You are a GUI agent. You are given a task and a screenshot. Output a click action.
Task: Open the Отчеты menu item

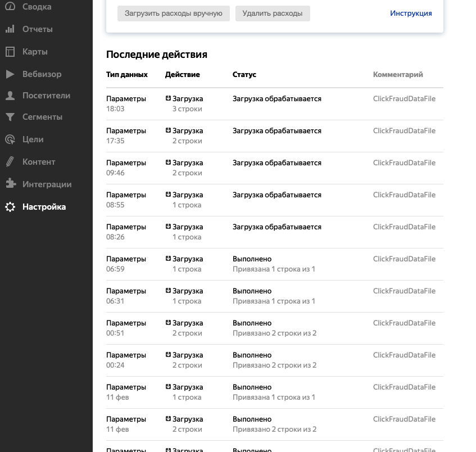point(38,29)
